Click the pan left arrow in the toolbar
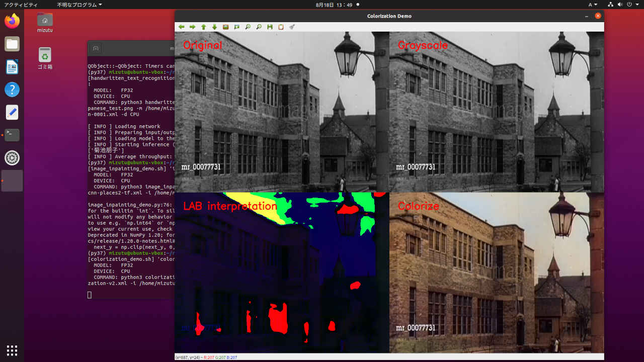644x362 pixels. [181, 27]
